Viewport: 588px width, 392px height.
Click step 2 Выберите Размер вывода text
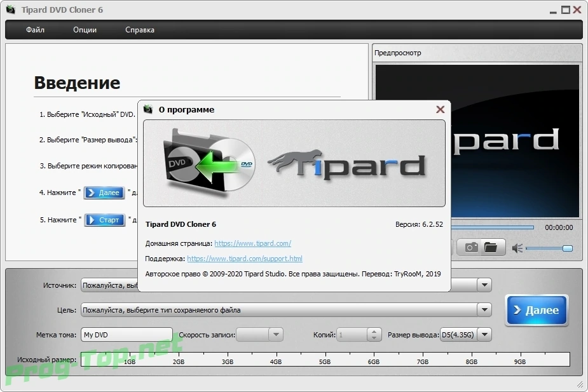(88, 140)
